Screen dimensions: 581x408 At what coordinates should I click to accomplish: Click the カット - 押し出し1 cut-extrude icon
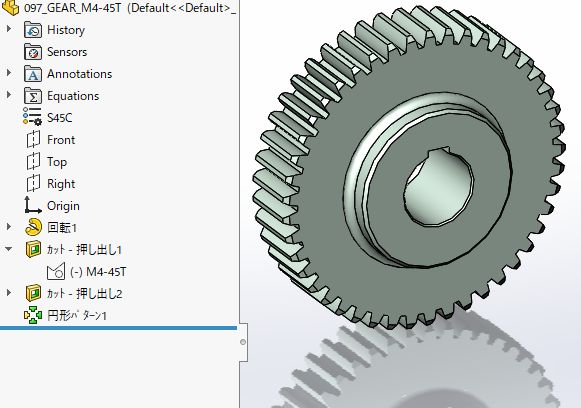[x=33, y=249]
